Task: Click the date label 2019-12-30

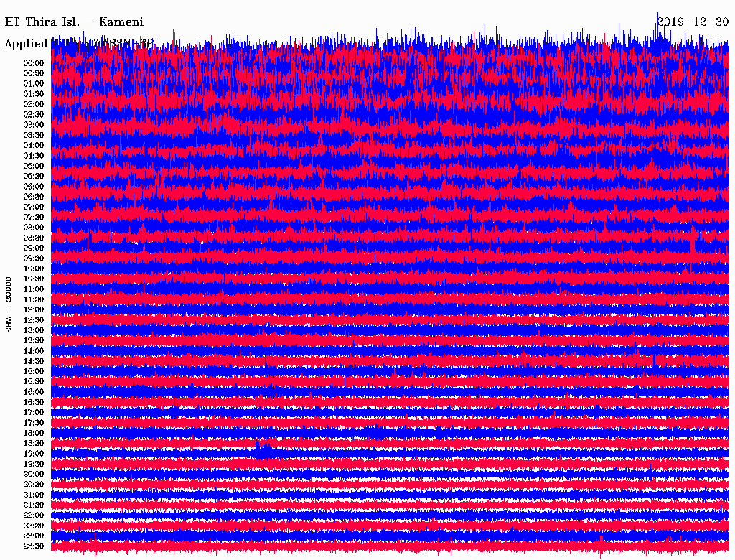Action: [x=693, y=22]
